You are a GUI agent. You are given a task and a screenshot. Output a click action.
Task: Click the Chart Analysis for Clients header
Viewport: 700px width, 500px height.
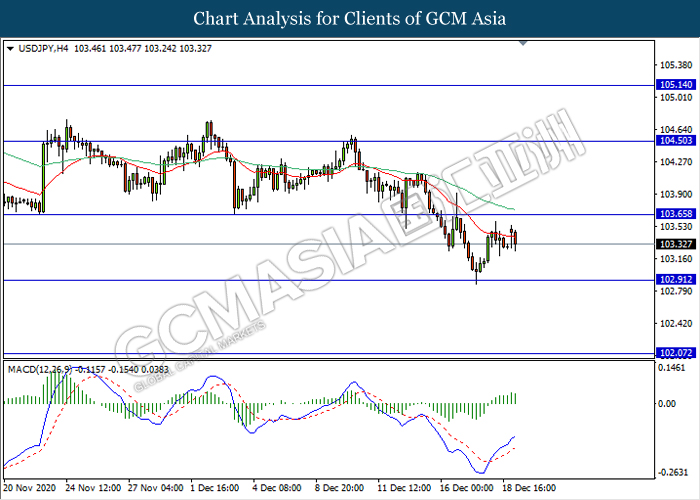(x=350, y=19)
